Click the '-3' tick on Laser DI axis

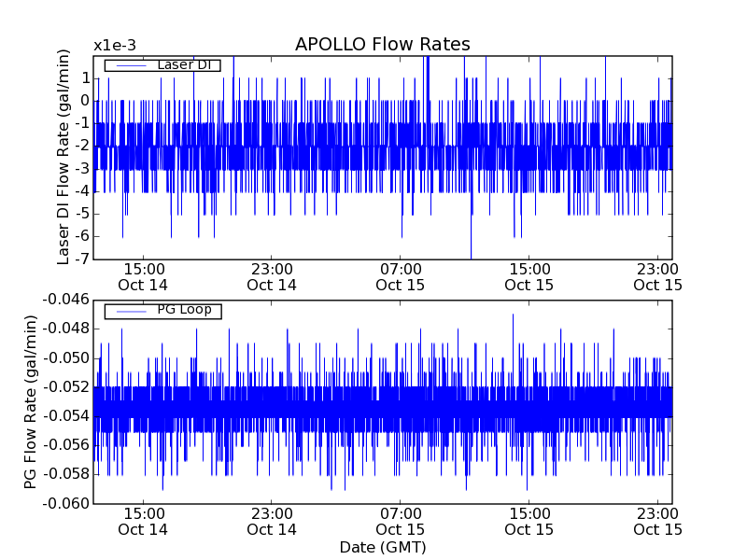tap(82, 169)
